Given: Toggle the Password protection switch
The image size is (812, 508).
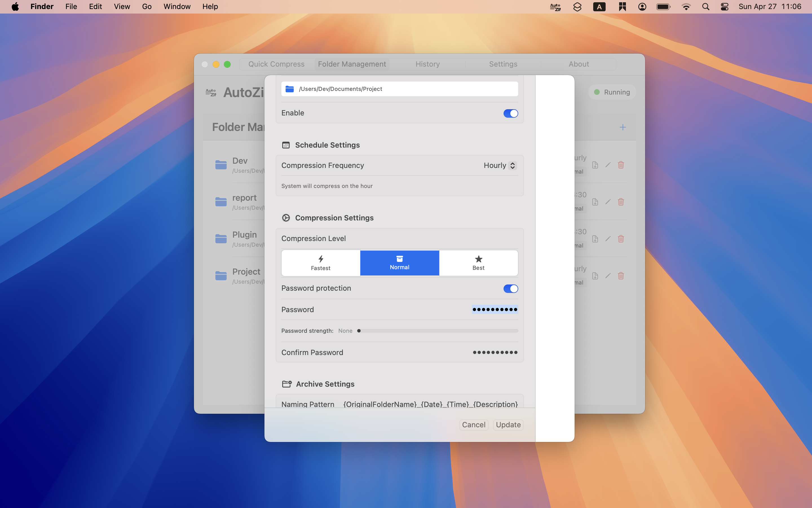Looking at the screenshot, I should (x=510, y=289).
